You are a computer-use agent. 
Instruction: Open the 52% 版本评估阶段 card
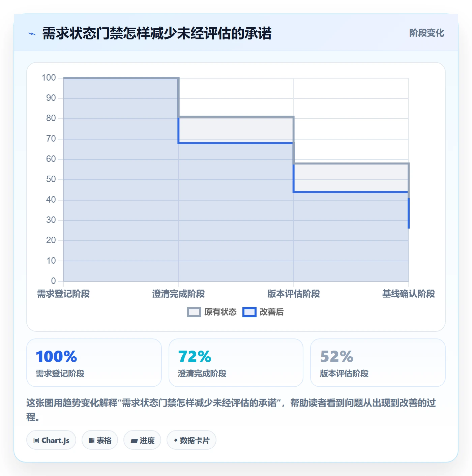pos(378,363)
